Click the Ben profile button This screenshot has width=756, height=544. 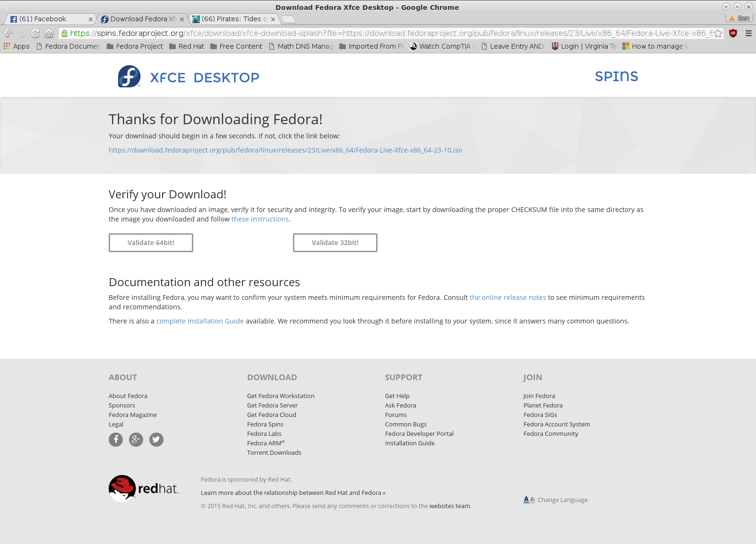(x=739, y=18)
